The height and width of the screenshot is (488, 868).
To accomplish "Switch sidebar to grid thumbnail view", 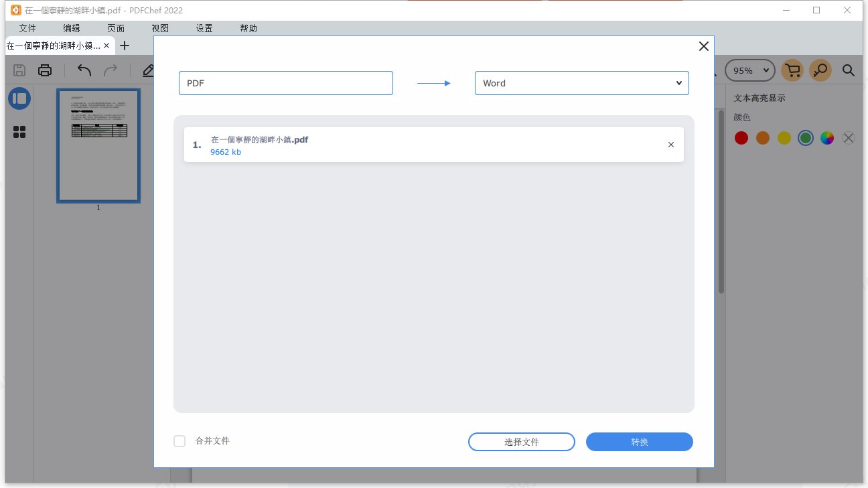I will click(x=19, y=131).
